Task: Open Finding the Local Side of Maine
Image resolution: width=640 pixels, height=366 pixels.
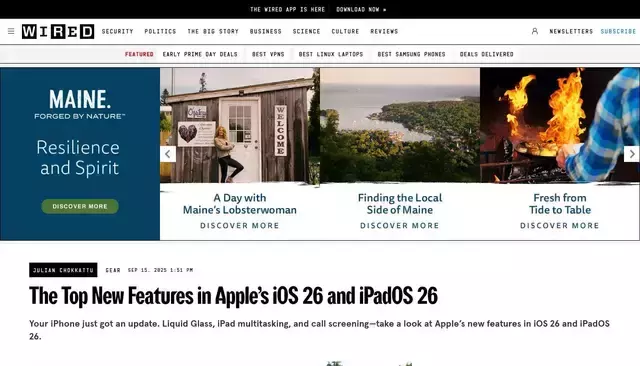Action: point(400,204)
